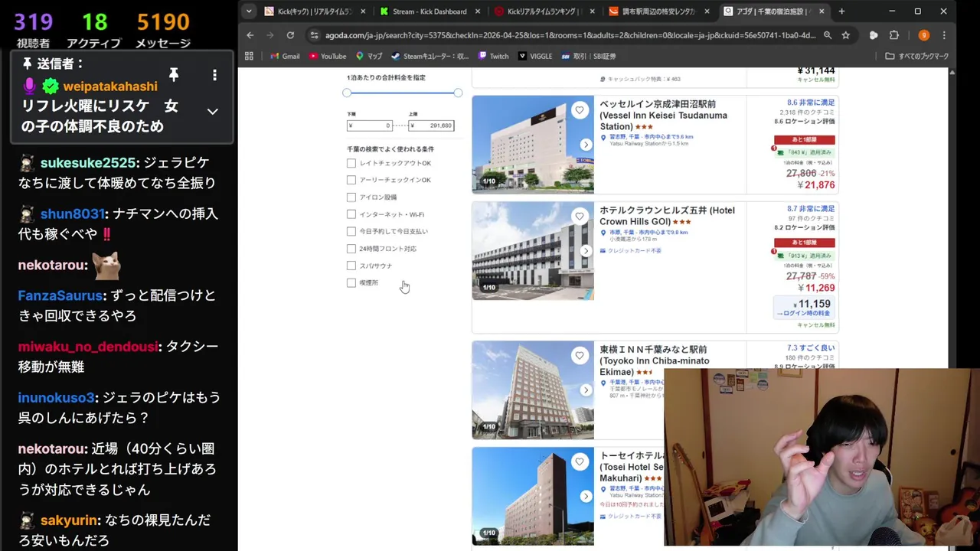Viewport: 980px width, 551px height.
Task: Favorite the Toyoko Inn Chiba-minato Ekimae
Action: tap(580, 356)
